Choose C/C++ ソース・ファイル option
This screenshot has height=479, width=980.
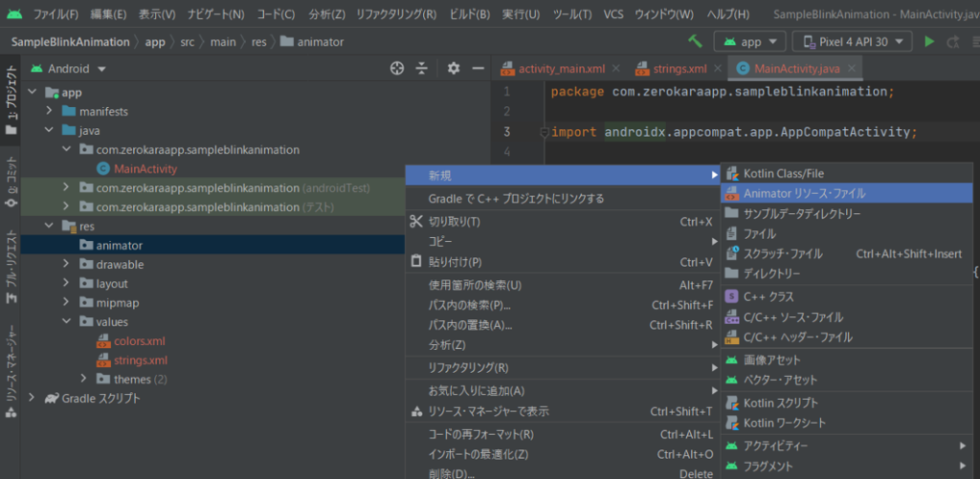[847, 317]
